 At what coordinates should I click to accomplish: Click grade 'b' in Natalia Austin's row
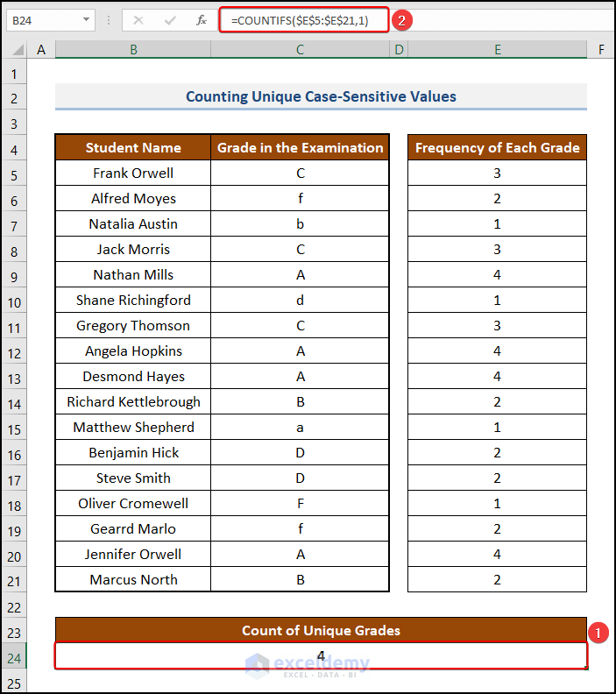point(300,224)
